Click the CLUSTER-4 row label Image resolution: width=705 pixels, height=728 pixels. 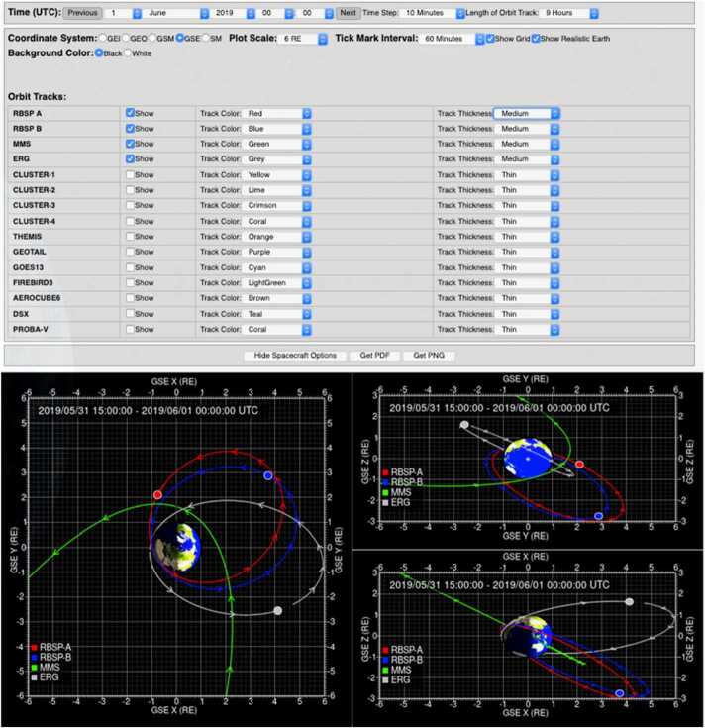coord(34,222)
